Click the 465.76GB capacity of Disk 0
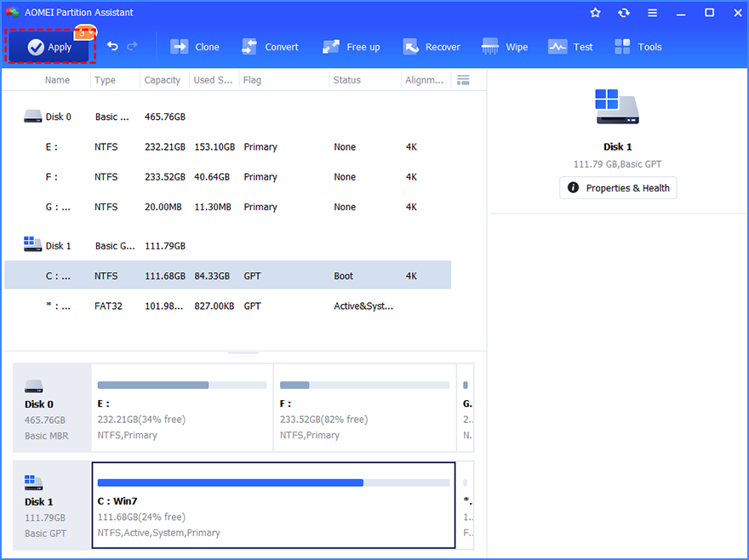749x560 pixels. click(165, 117)
